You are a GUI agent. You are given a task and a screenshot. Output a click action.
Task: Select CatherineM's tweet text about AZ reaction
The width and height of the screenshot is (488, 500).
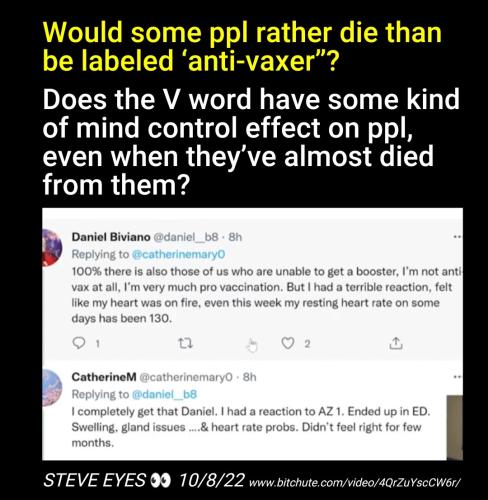(x=251, y=427)
